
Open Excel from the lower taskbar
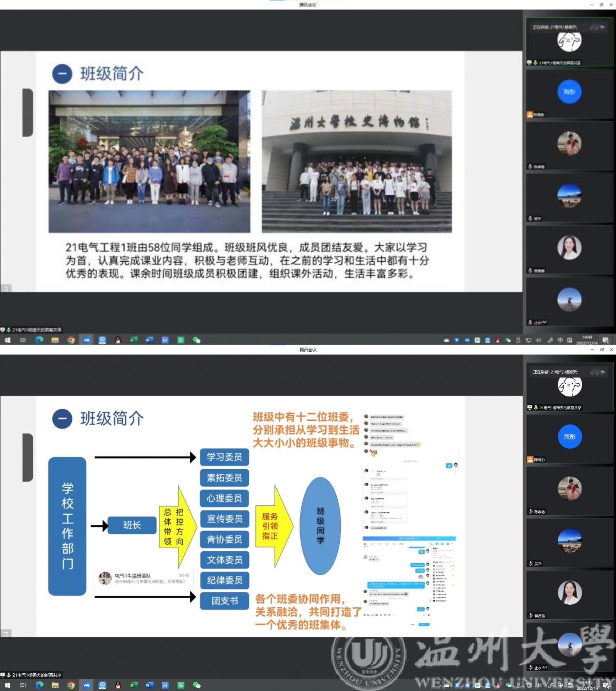(x=133, y=685)
